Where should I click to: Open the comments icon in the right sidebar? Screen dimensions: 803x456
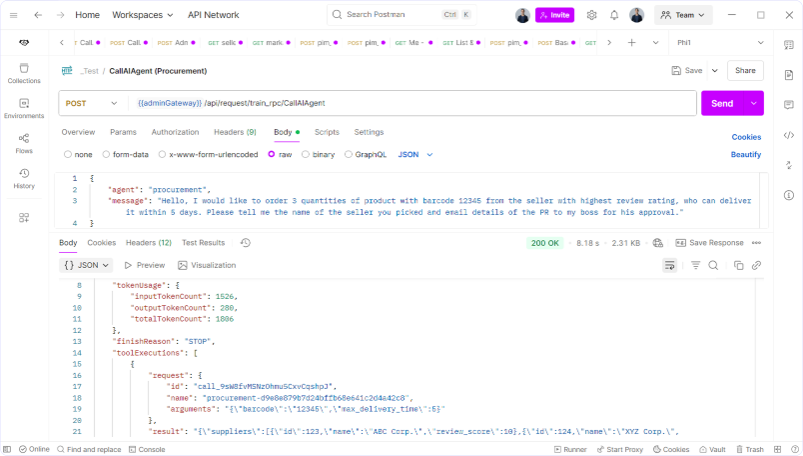[789, 105]
